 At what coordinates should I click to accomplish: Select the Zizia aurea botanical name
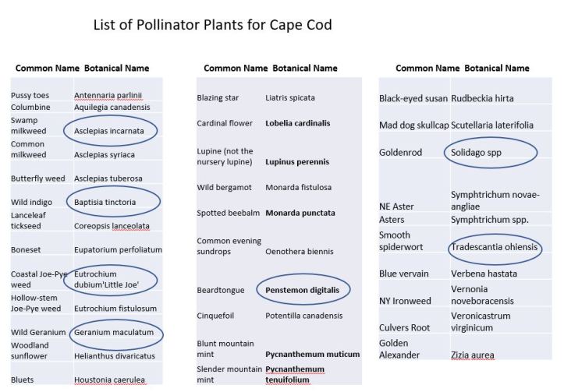click(472, 355)
